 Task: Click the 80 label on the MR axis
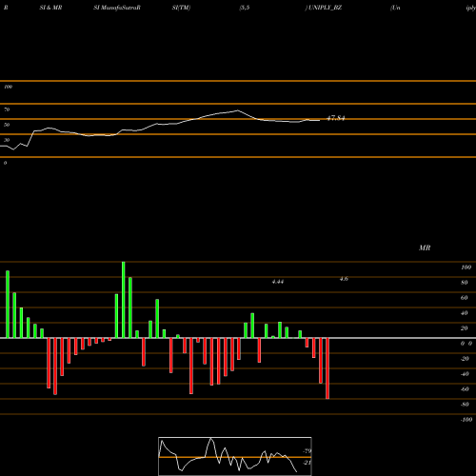tap(465, 283)
